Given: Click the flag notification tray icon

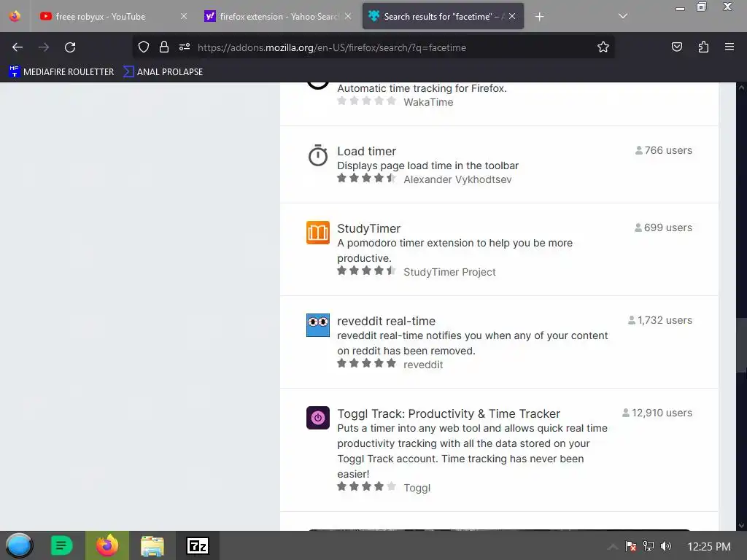Looking at the screenshot, I should (x=631, y=546).
